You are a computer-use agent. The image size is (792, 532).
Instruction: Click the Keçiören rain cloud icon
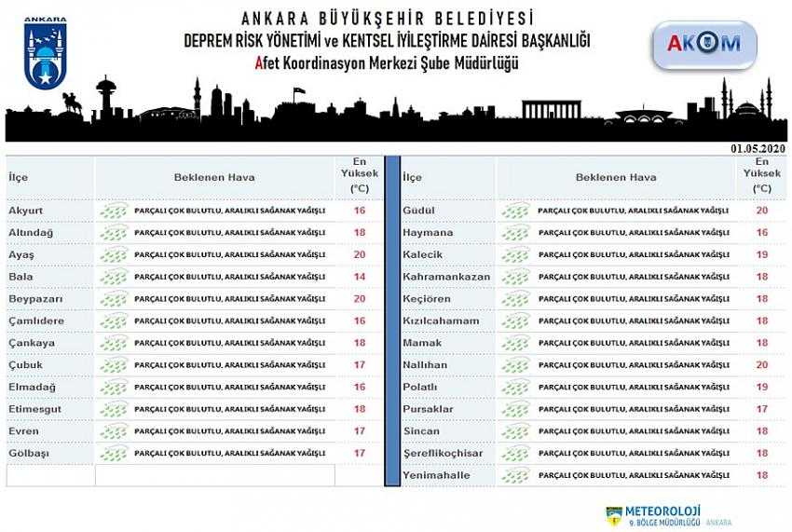[x=515, y=299]
